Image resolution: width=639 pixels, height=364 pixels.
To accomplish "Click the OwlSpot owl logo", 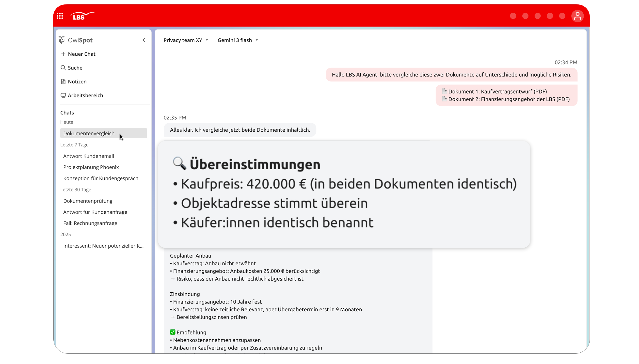I will pos(62,40).
